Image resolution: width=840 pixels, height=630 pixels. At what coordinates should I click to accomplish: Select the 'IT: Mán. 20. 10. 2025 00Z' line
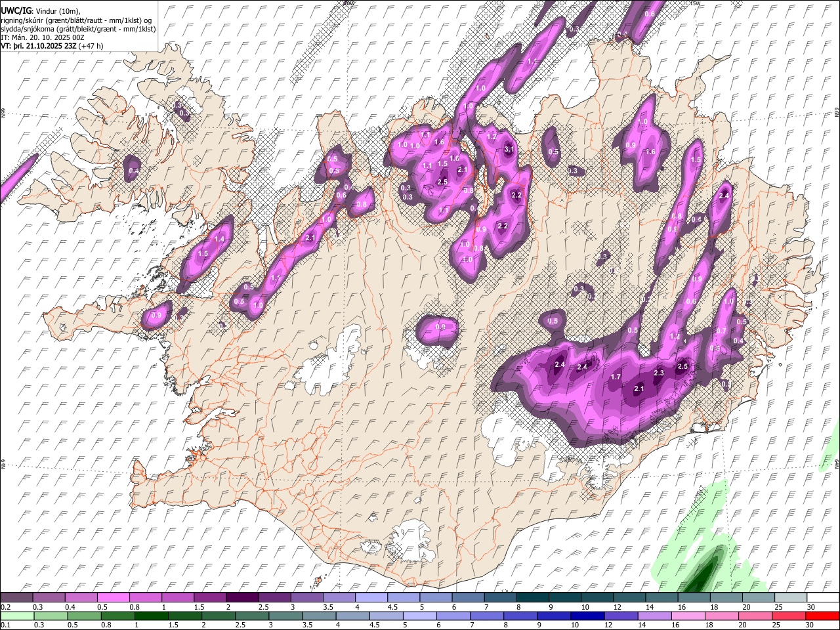(x=43, y=37)
